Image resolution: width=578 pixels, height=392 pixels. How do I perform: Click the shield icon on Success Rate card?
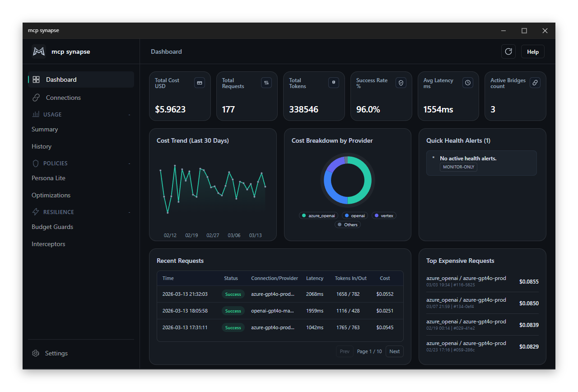point(401,83)
